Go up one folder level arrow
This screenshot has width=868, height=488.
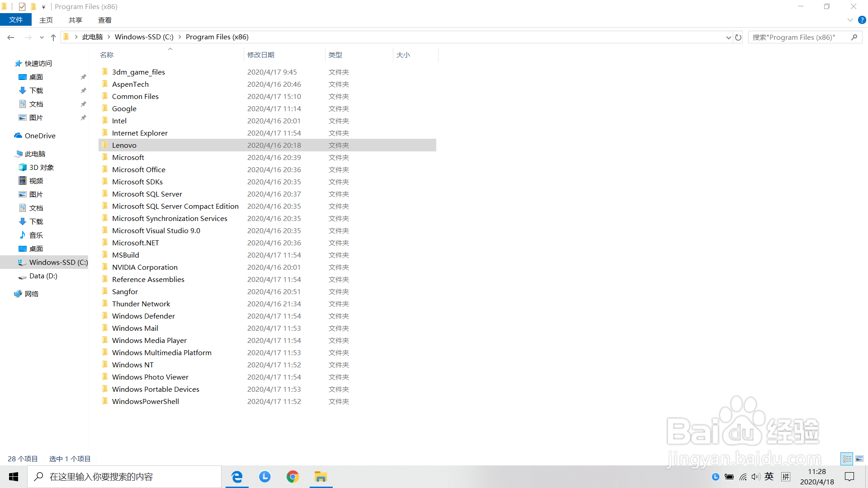53,38
